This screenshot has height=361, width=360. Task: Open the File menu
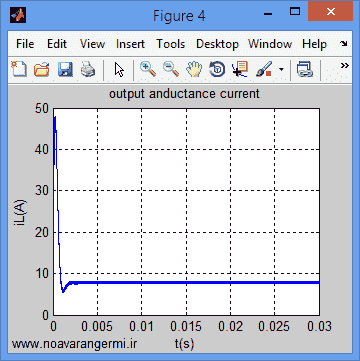(x=25, y=44)
